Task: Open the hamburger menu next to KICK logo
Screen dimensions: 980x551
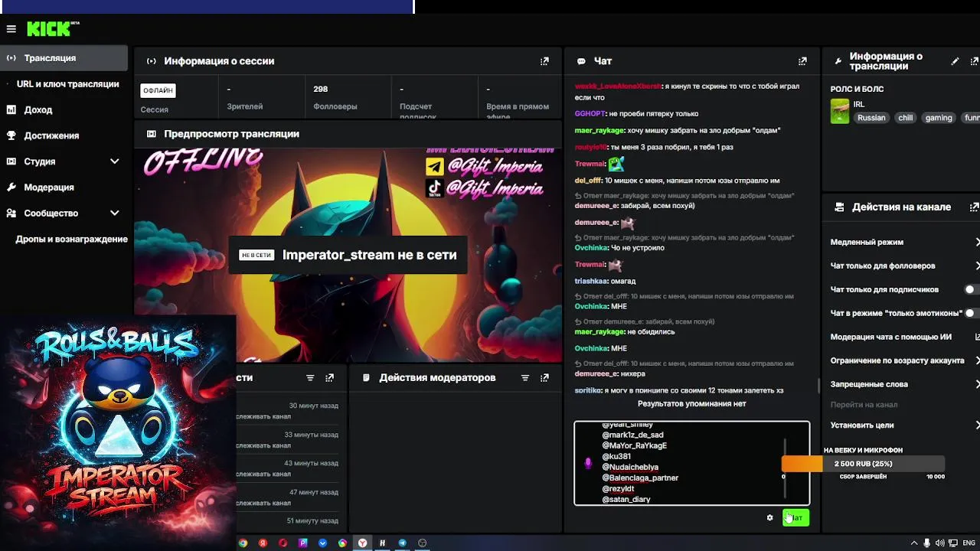Action: pos(11,29)
